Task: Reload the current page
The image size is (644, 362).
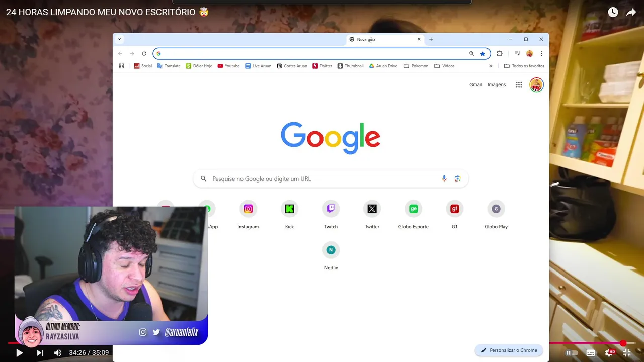Action: (144, 53)
